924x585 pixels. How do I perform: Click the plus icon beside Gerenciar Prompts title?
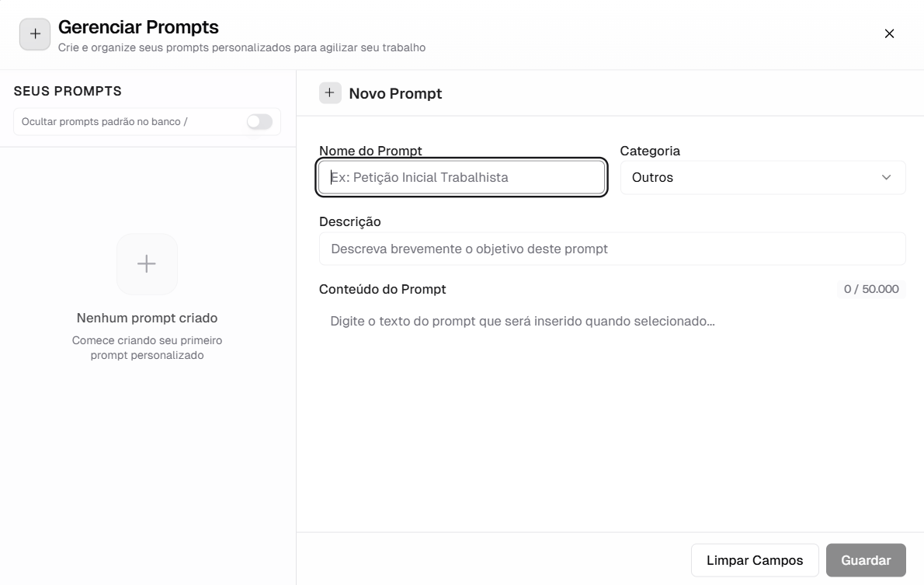click(35, 34)
